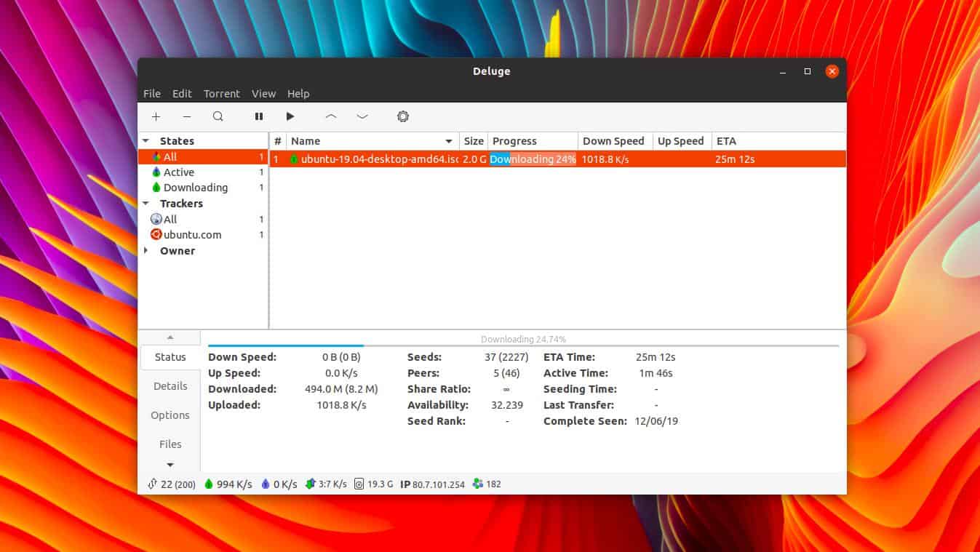Select the Active state filter

203,172
